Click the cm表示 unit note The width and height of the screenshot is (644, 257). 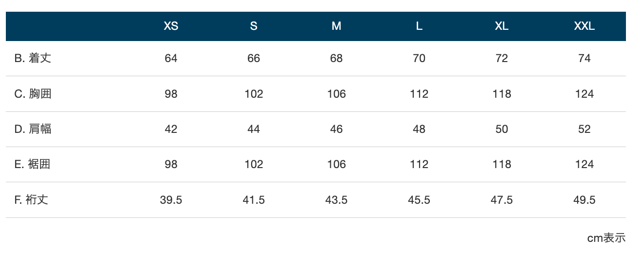point(606,238)
